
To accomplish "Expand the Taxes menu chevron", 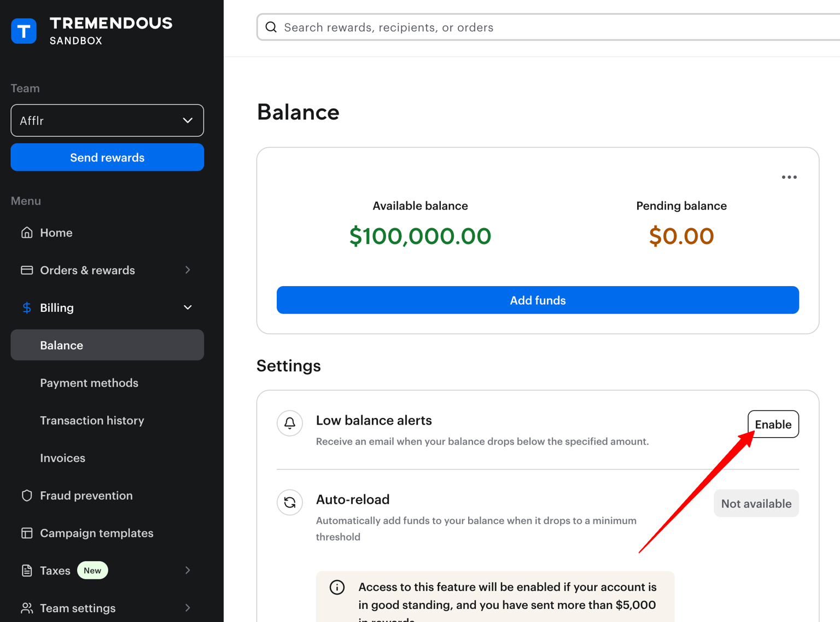I will (188, 571).
